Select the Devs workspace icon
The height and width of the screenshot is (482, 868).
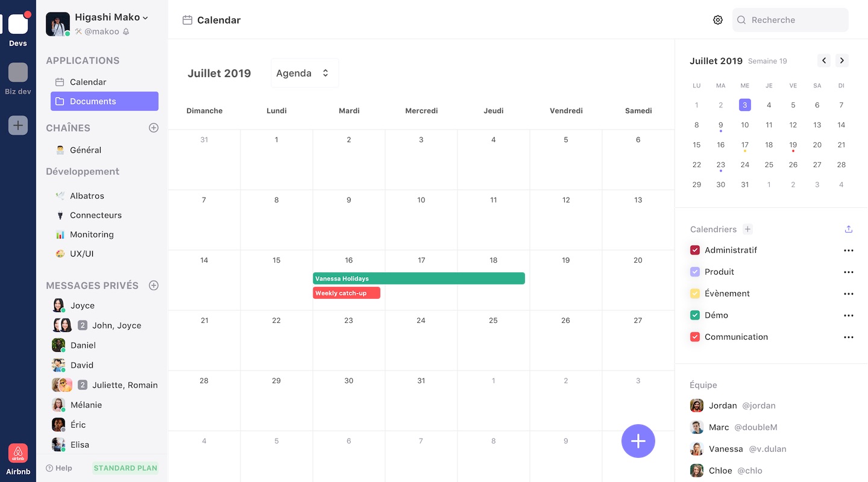click(18, 24)
